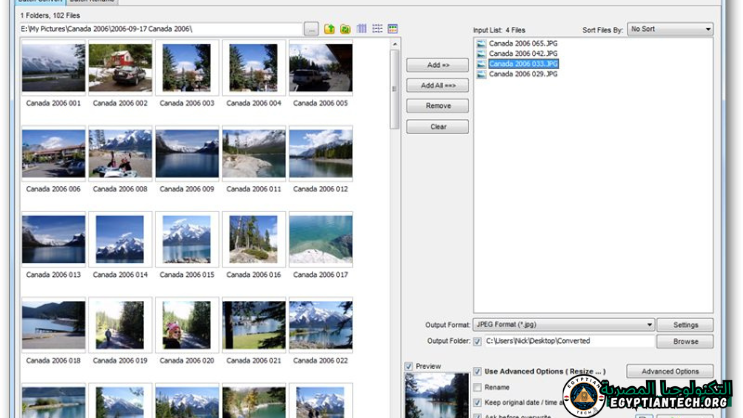Click the Add => button

[437, 65]
